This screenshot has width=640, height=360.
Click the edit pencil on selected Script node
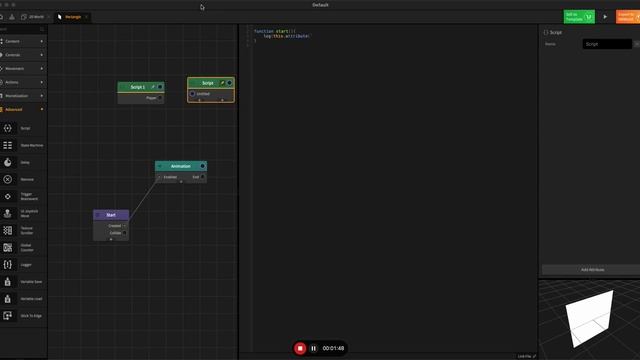[x=222, y=83]
